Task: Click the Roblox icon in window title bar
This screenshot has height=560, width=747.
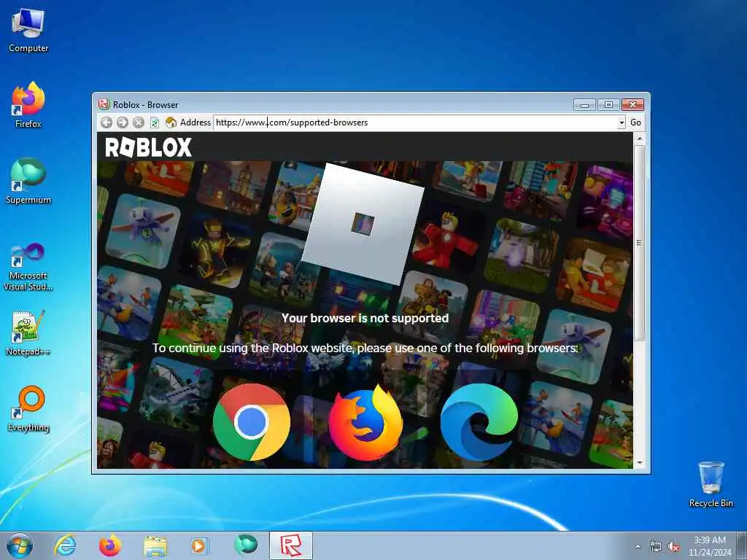Action: pos(104,104)
